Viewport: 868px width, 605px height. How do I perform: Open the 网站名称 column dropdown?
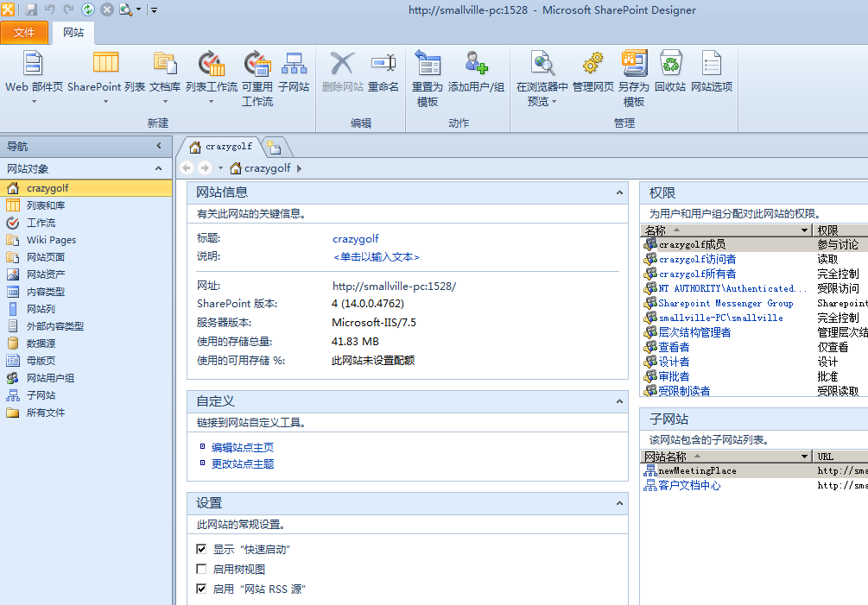click(804, 457)
